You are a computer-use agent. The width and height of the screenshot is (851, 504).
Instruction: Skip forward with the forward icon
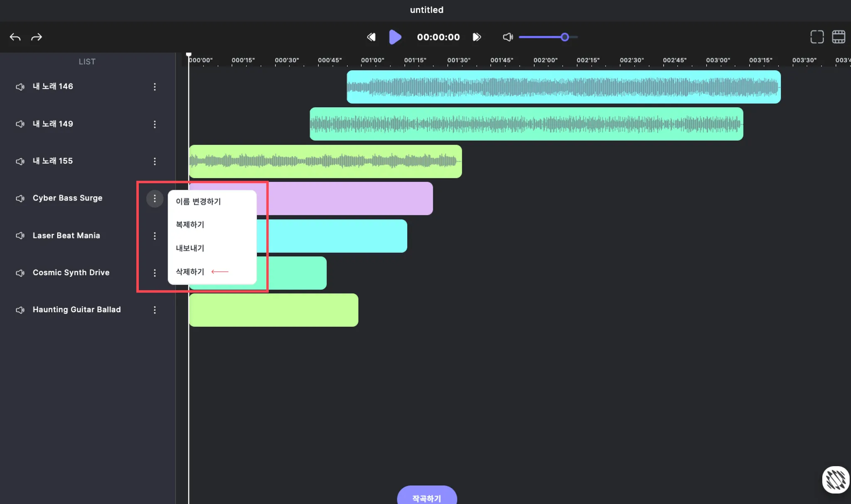[477, 37]
